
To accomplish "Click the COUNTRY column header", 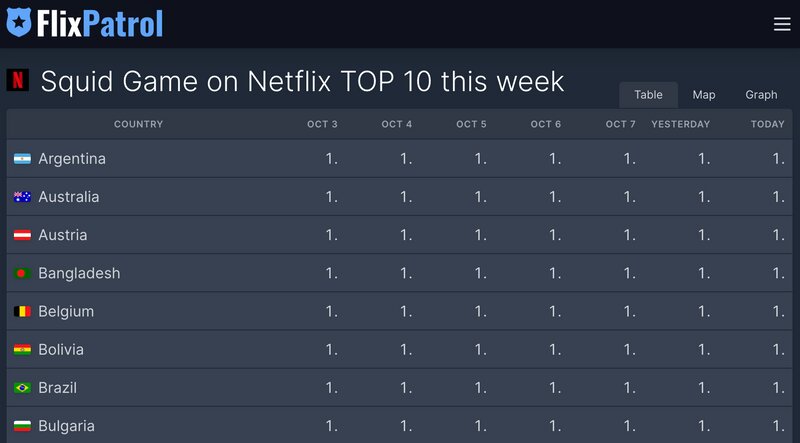I will (x=138, y=124).
